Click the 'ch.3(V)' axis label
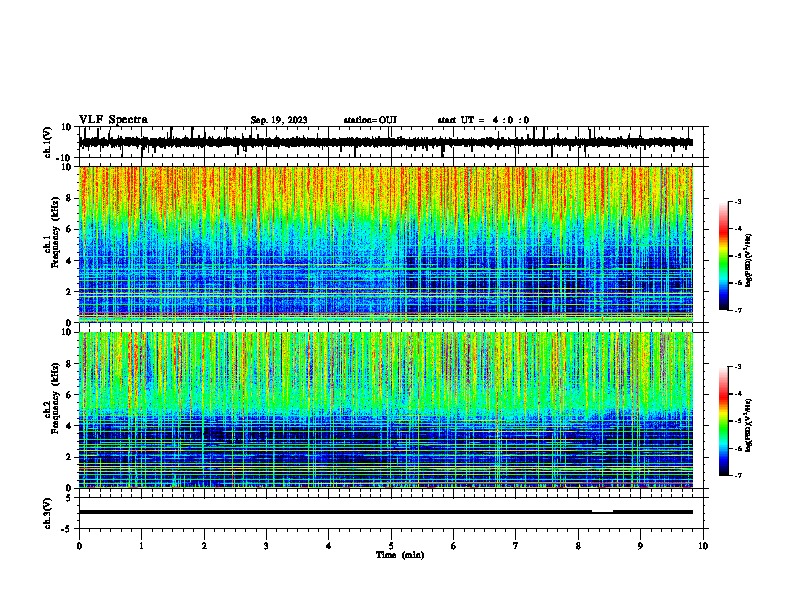The width and height of the screenshot is (792, 612). coord(48,513)
